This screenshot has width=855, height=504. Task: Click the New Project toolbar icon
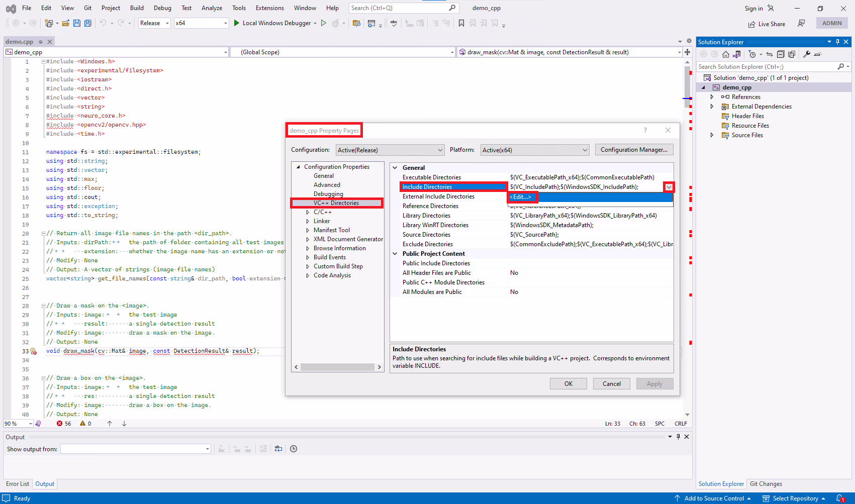tap(49, 23)
